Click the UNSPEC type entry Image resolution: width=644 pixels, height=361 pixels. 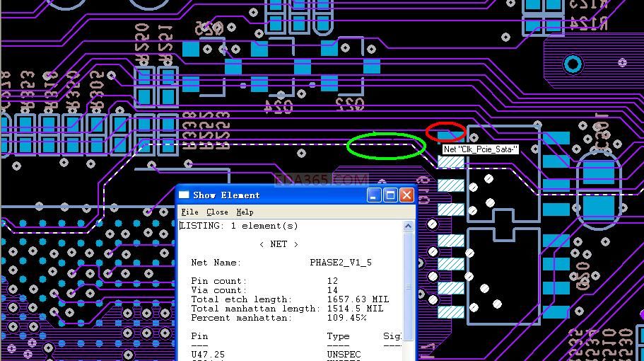click(344, 355)
